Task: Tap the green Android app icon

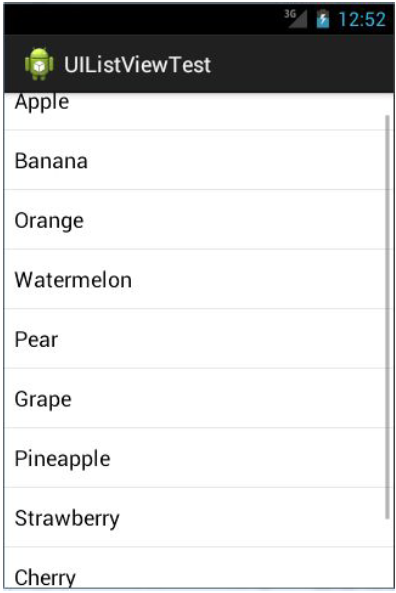Action: point(39,64)
